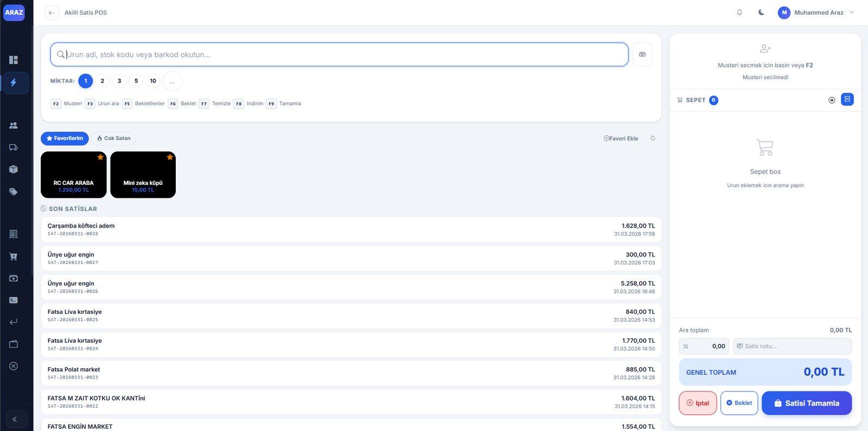Open the customers people icon in sidebar
868x431 pixels.
pyautogui.click(x=14, y=125)
